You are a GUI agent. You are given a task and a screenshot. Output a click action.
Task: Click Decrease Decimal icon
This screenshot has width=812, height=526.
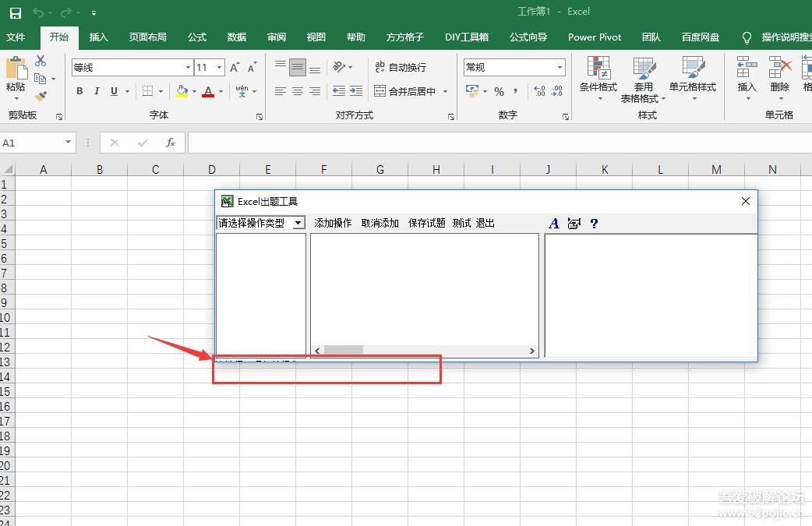click(x=556, y=91)
